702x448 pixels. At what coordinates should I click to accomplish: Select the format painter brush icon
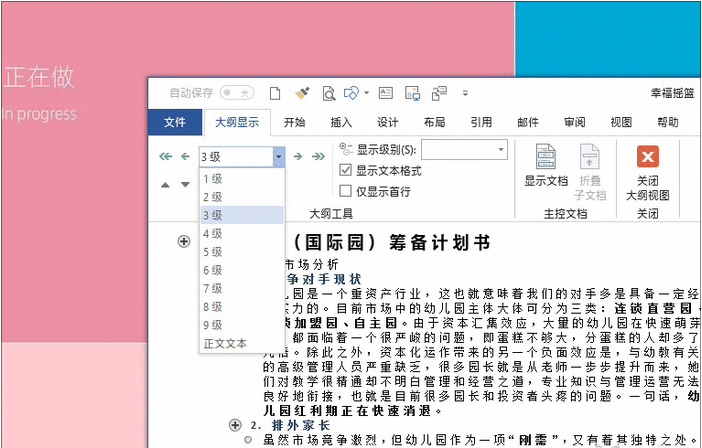point(303,94)
